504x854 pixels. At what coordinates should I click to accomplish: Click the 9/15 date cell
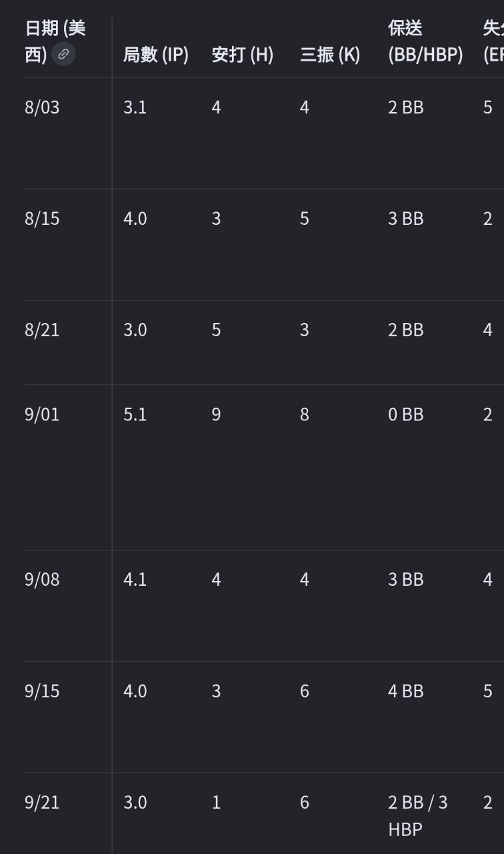coord(42,691)
